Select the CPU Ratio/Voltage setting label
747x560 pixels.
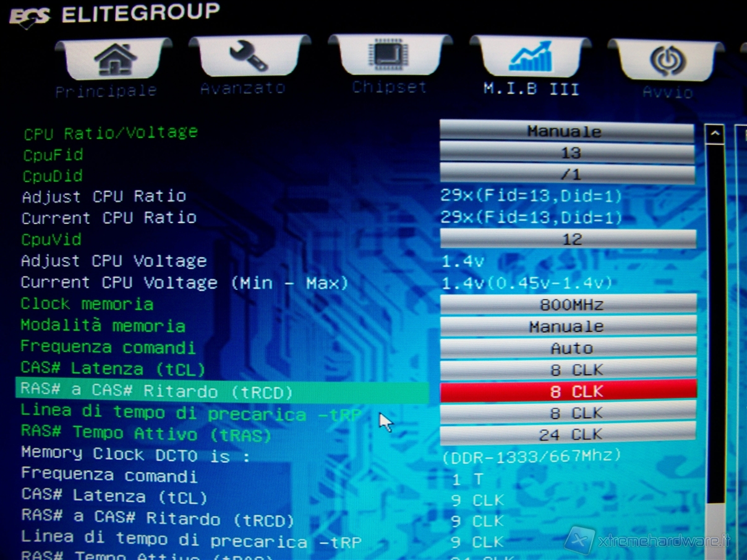[111, 133]
